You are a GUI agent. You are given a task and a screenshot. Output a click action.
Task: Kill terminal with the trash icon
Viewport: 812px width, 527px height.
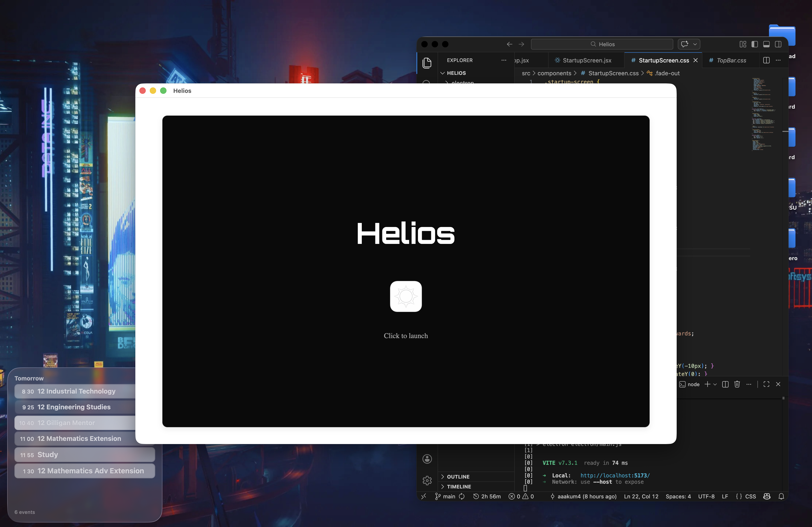pos(737,384)
